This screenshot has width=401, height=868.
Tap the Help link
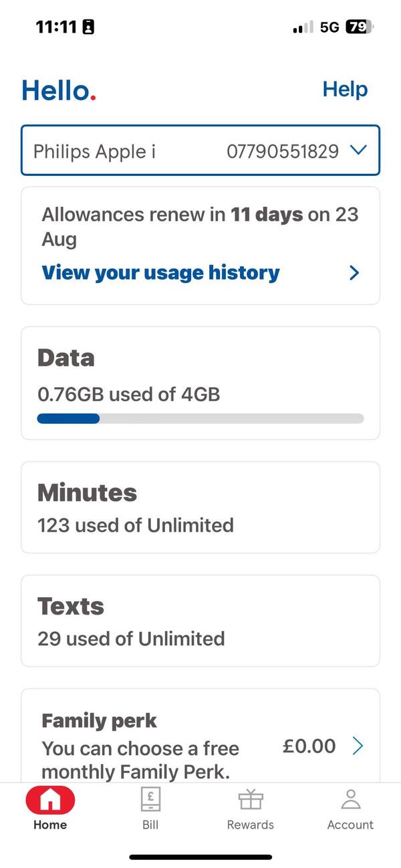345,90
